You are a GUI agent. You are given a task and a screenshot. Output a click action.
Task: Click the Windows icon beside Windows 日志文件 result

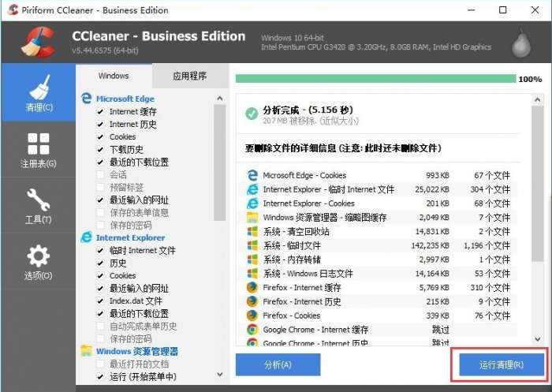pyautogui.click(x=252, y=274)
